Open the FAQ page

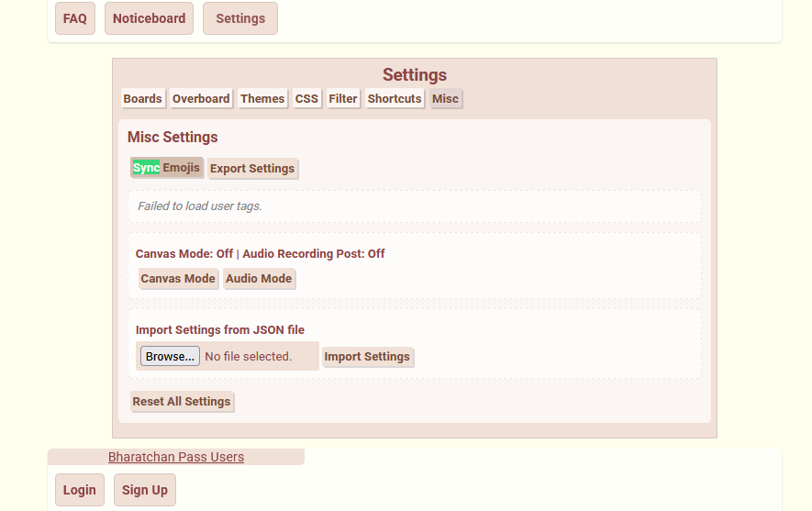(x=75, y=18)
